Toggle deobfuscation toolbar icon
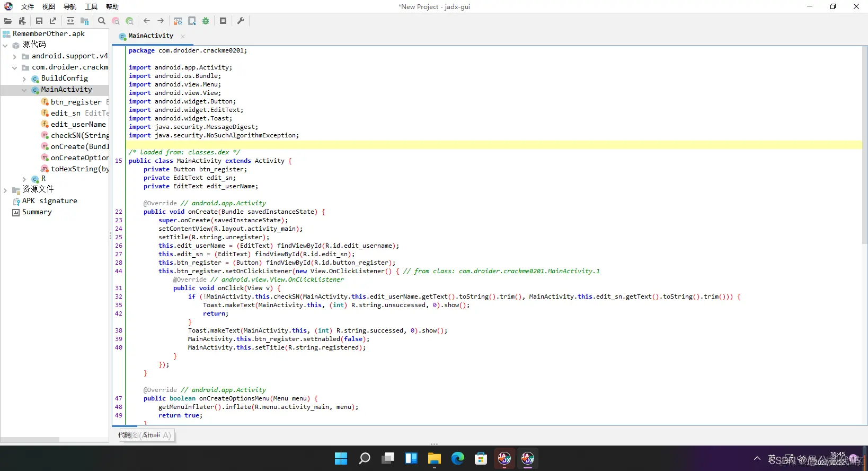This screenshot has height=471, width=868. [x=178, y=21]
